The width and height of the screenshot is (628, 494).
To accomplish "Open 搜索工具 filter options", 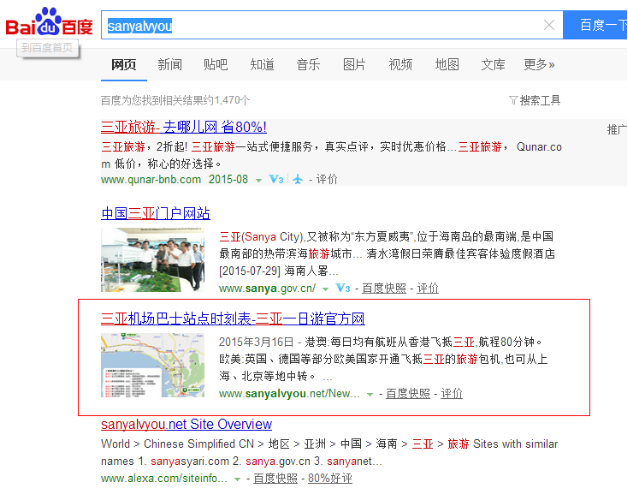I will tap(535, 100).
